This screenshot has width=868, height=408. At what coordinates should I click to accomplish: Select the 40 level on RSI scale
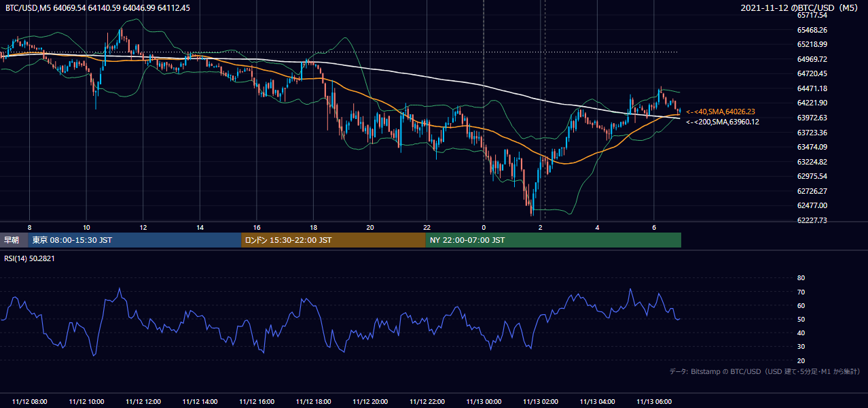tap(801, 333)
